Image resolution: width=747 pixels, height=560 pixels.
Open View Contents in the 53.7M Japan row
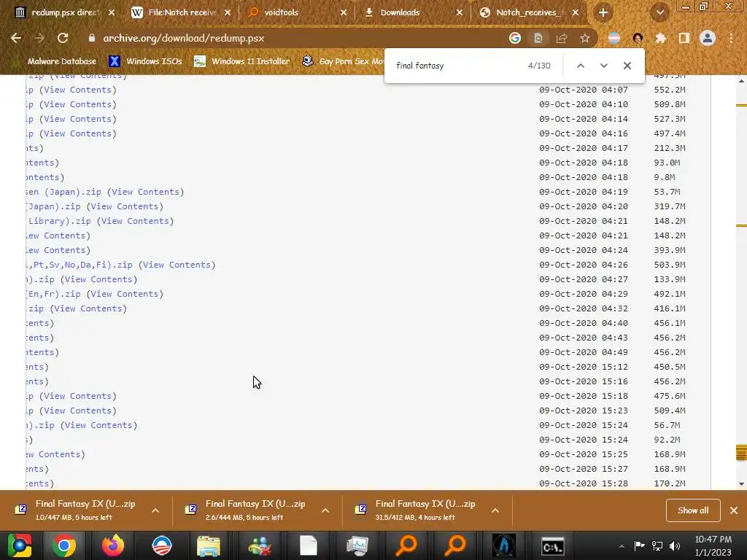tap(145, 192)
